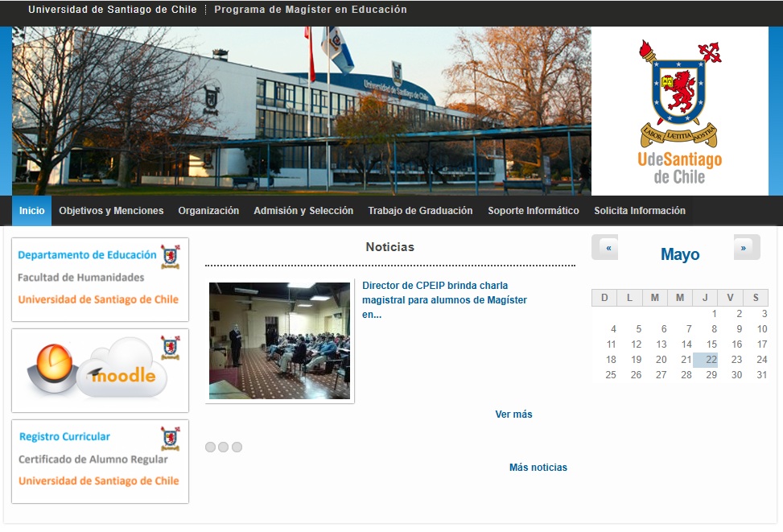Navigate to Organización menu item
The height and width of the screenshot is (532, 783).
(208, 211)
